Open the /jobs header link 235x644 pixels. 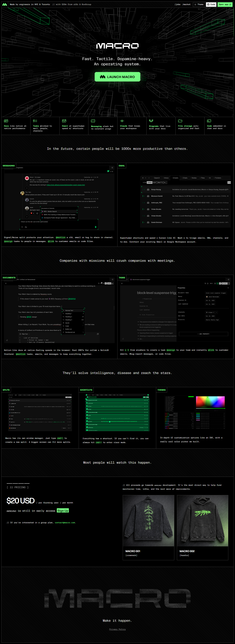pyautogui.click(x=177, y=5)
